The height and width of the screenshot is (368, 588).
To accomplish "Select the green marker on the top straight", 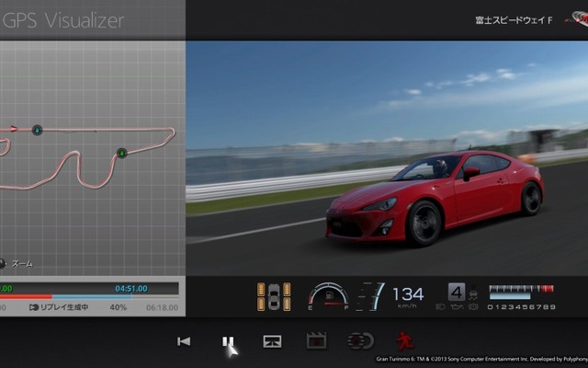I will 37,131.
